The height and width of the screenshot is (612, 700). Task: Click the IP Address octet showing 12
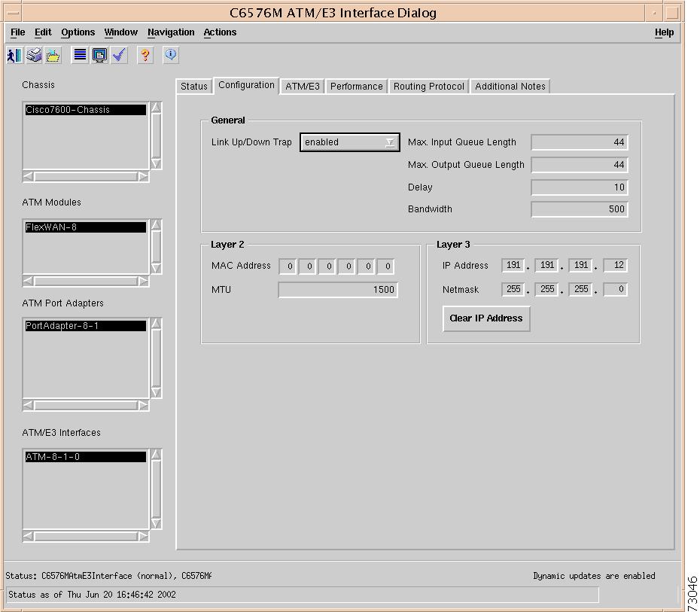point(615,265)
